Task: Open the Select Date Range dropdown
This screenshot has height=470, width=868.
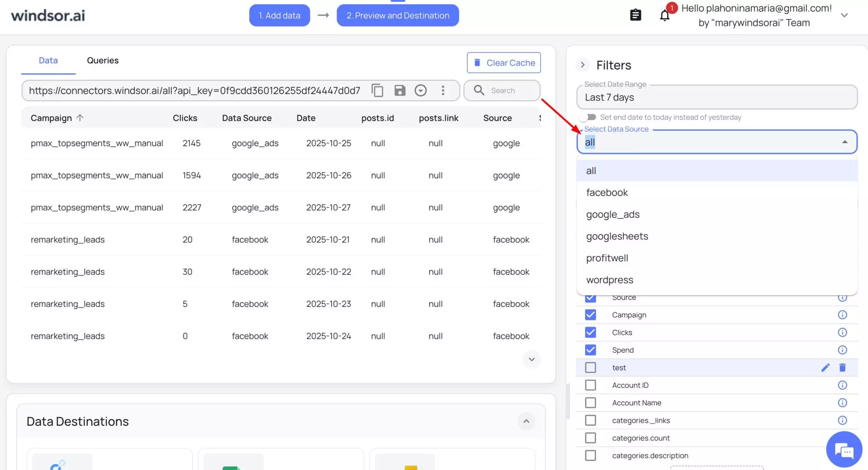Action: [x=716, y=97]
